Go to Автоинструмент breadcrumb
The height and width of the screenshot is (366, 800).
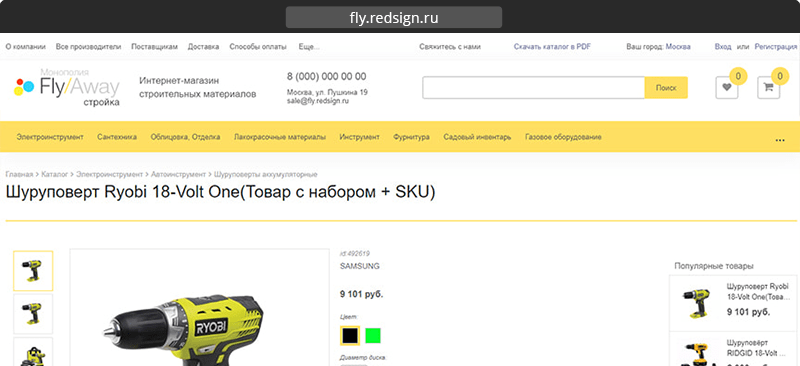point(178,174)
